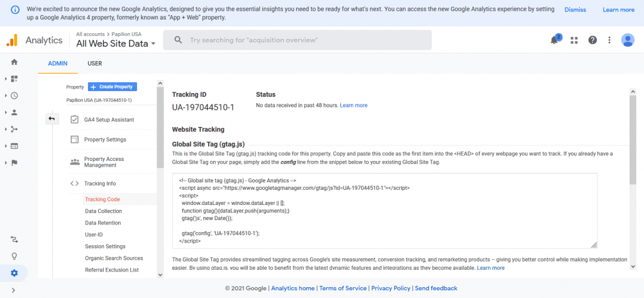Click the Send feedback footer link
This screenshot has width=644, height=298.
(436, 289)
